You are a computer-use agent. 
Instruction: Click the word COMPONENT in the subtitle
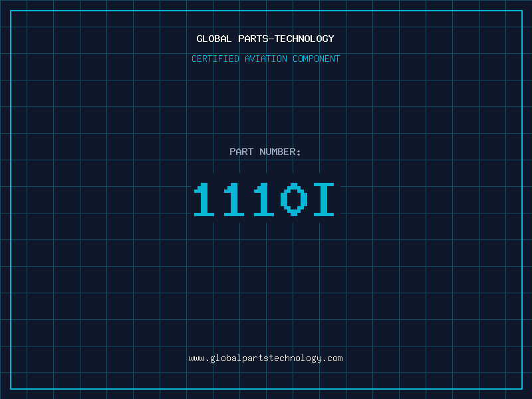[x=317, y=59]
